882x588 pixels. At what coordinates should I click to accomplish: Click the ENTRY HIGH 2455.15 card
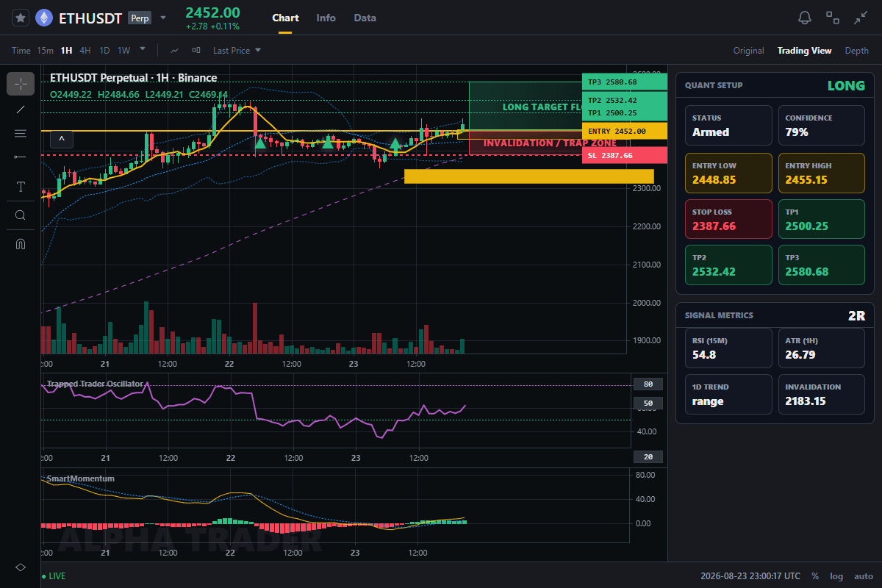(821, 173)
